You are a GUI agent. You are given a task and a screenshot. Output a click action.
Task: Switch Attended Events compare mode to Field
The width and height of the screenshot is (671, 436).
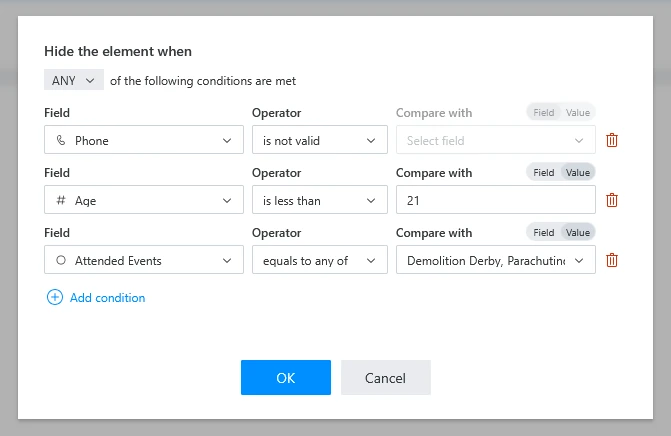(x=543, y=232)
